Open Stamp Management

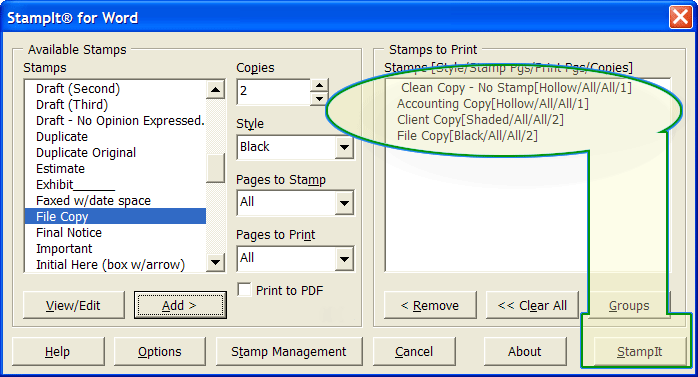pyautogui.click(x=289, y=352)
